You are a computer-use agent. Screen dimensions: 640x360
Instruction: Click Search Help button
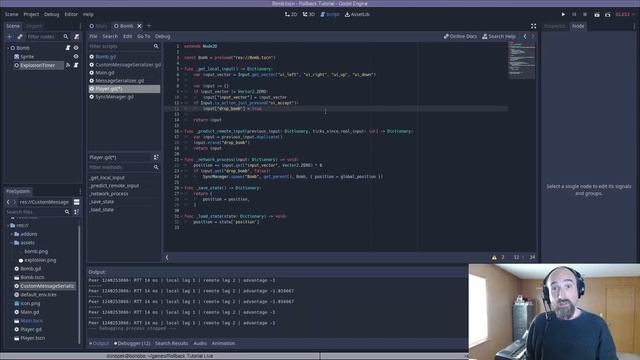coord(499,36)
